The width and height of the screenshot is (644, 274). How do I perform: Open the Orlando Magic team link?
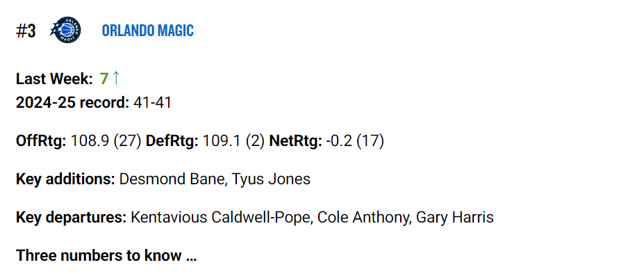(x=148, y=31)
